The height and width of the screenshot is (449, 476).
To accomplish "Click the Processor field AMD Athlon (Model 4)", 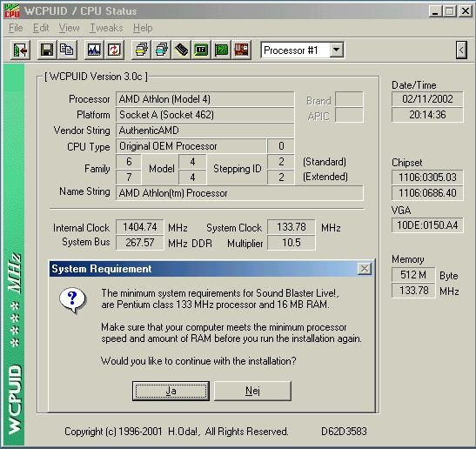I will tap(204, 99).
